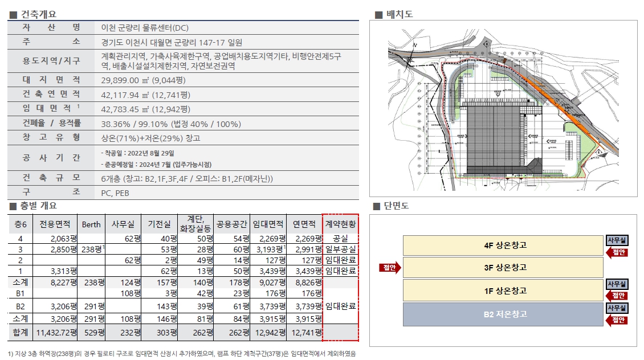Click the 건축연면적 row label
This screenshot has width=644, height=360.
point(51,94)
